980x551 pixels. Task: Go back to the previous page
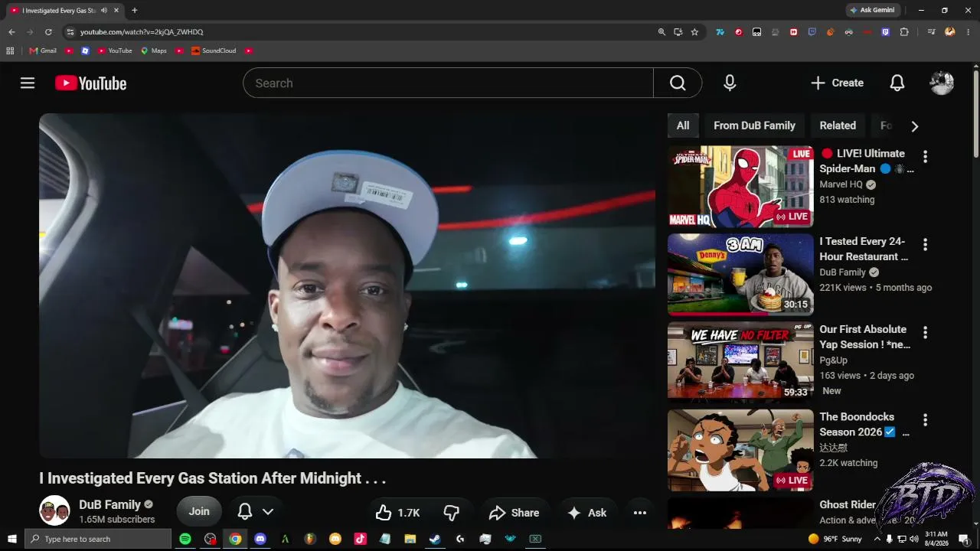(x=11, y=32)
